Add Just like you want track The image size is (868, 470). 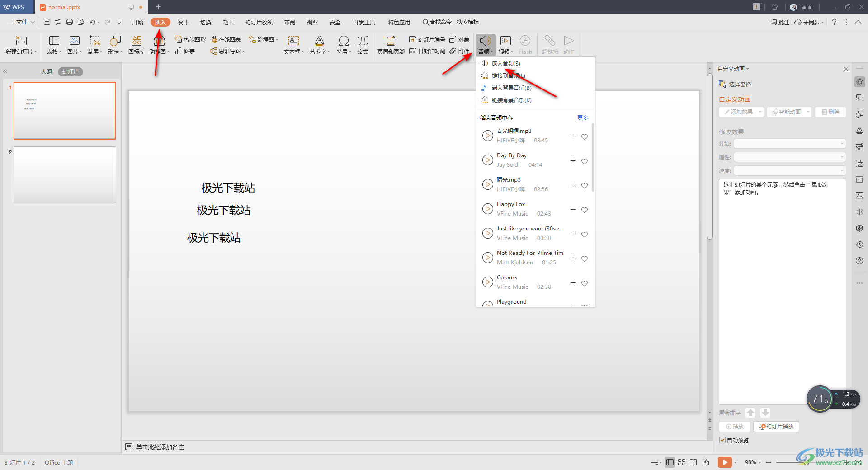[x=573, y=234]
